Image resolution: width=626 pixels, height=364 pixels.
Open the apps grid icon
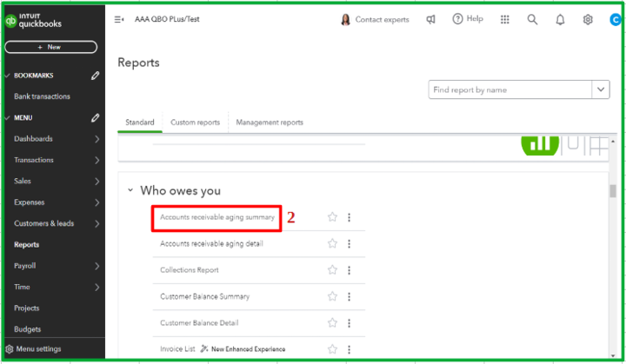(x=505, y=19)
